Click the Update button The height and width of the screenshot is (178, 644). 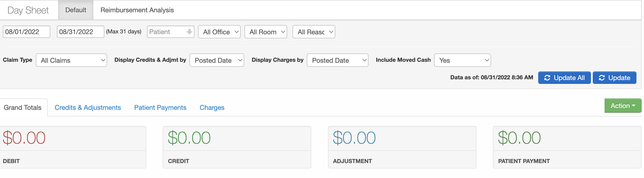pyautogui.click(x=615, y=78)
